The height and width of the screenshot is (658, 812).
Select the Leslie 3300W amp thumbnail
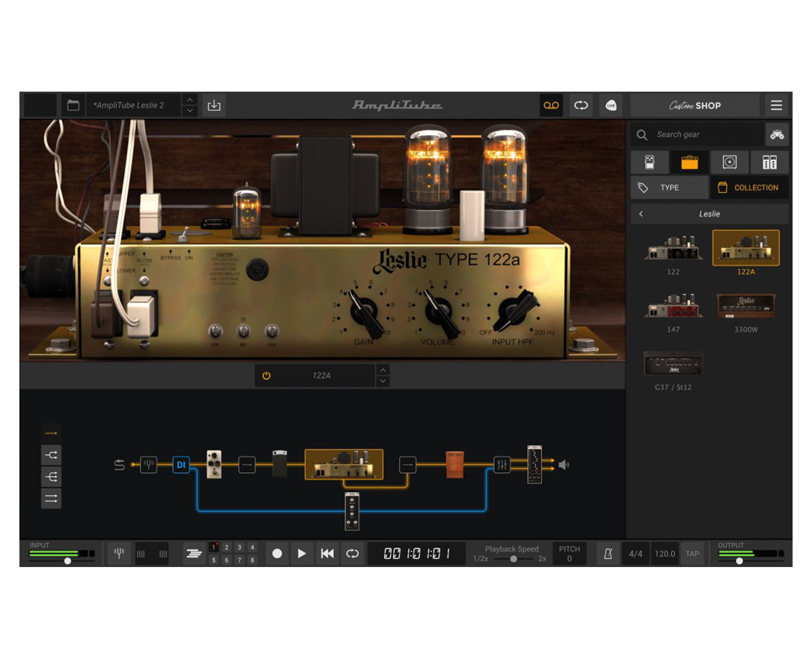[x=746, y=306]
